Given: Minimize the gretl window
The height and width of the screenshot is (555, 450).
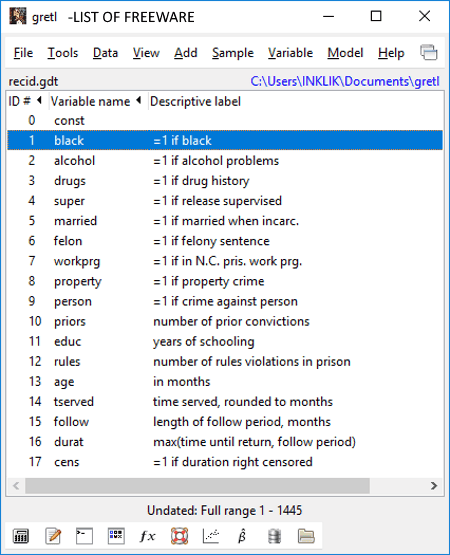Looking at the screenshot, I should (x=328, y=16).
